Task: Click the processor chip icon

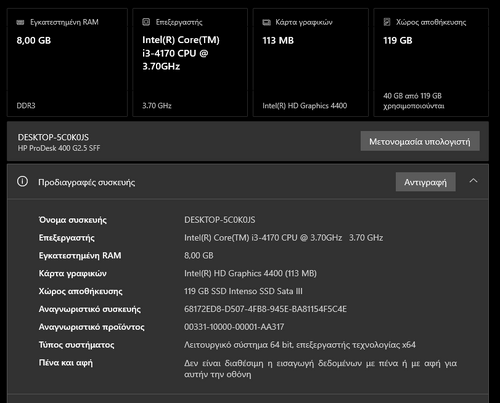Action: (x=146, y=22)
